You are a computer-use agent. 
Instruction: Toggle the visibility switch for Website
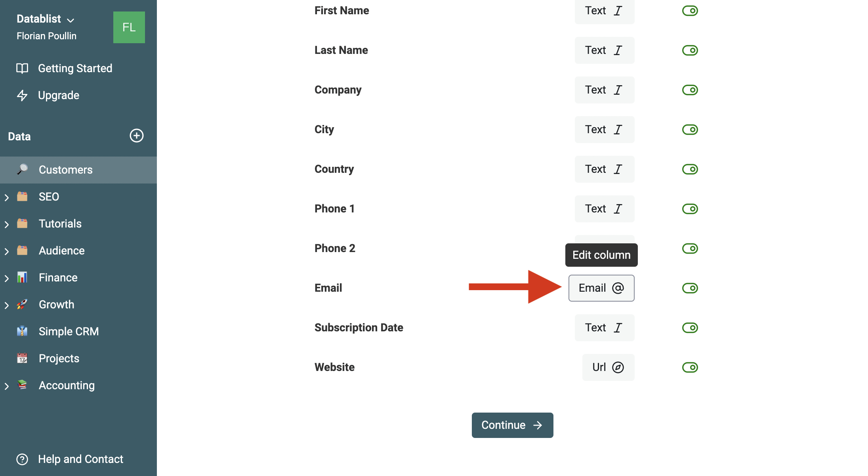tap(689, 367)
